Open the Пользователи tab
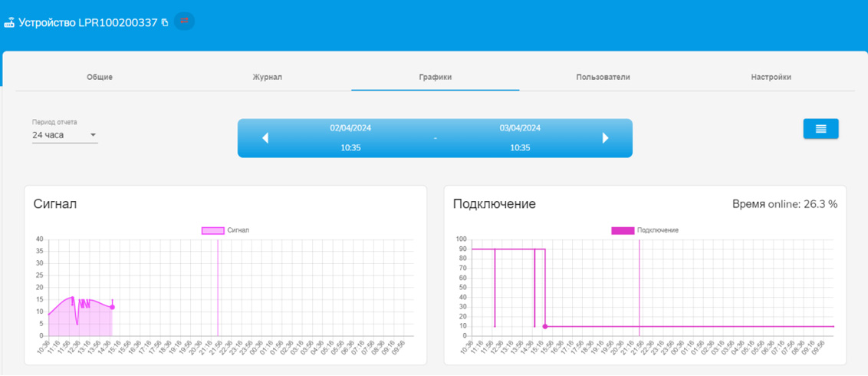 click(x=603, y=78)
